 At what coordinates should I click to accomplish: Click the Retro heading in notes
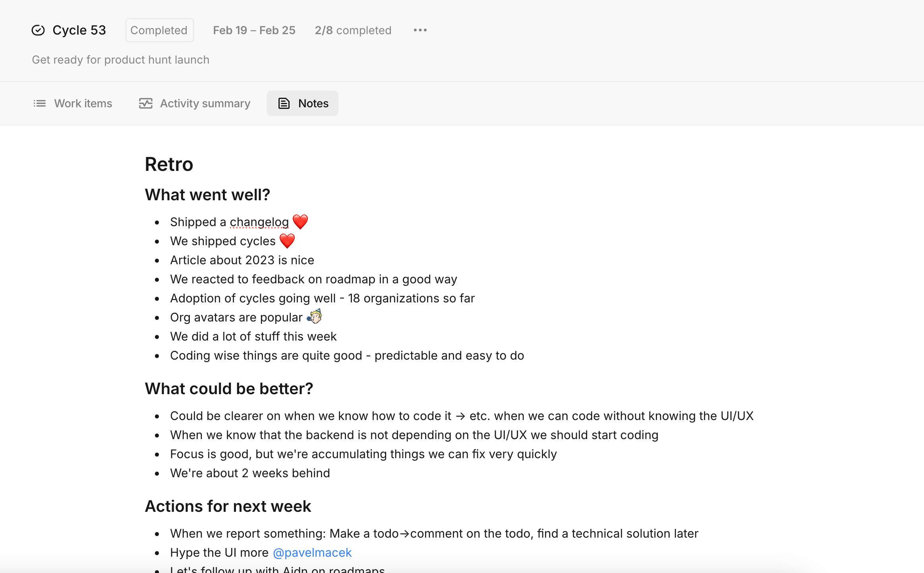coord(169,164)
